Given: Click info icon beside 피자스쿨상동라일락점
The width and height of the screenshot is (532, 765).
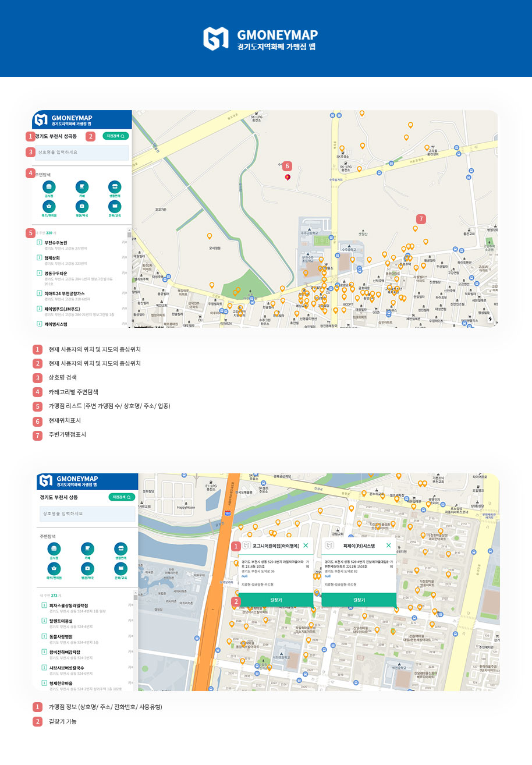Looking at the screenshot, I should click(44, 606).
